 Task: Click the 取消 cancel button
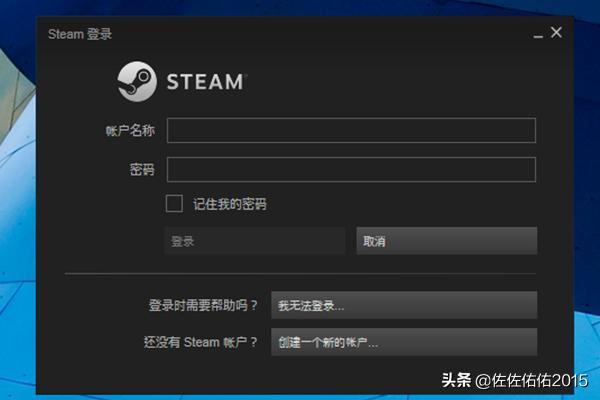pyautogui.click(x=447, y=241)
